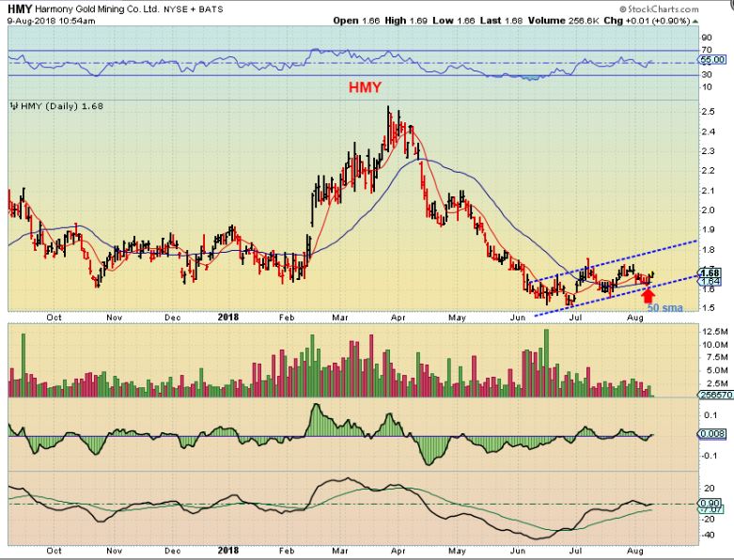
Task: Click the '2.3' price axis label
Action: click(x=709, y=151)
